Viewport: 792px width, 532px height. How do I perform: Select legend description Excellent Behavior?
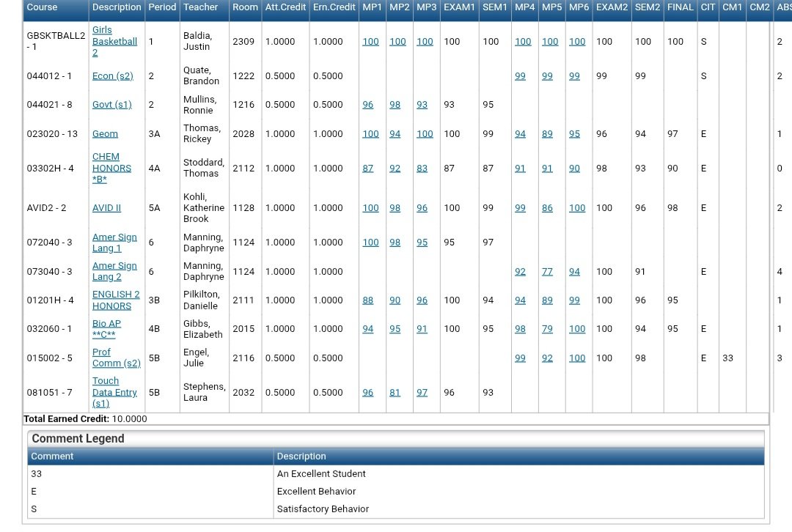click(316, 492)
